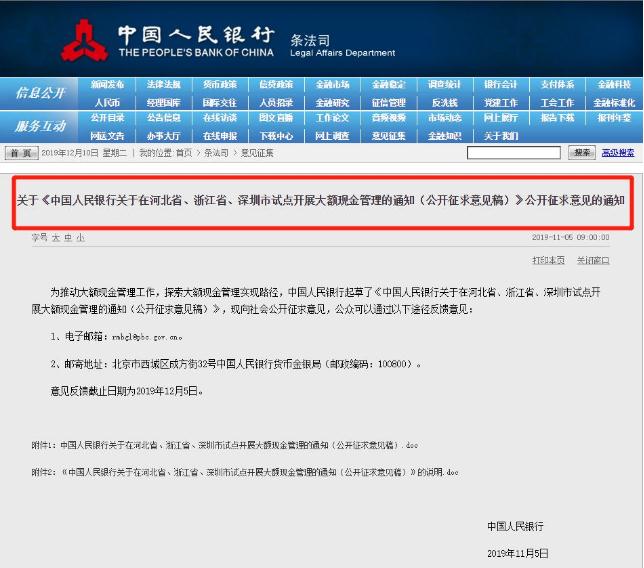Set font size to 大

coord(55,237)
